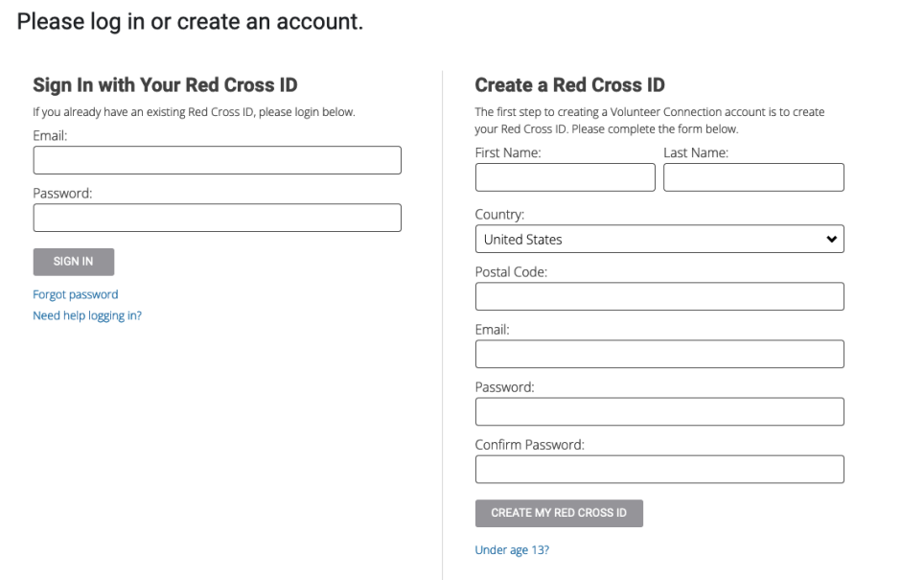This screenshot has width=924, height=580.
Task: Click the Email field in the Create ID form
Action: 659,355
